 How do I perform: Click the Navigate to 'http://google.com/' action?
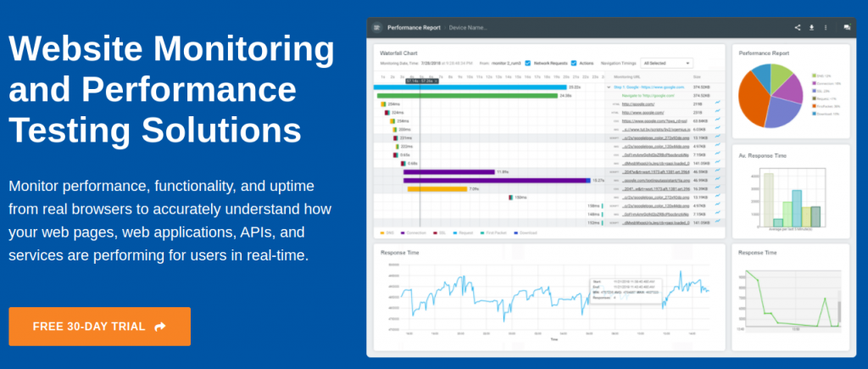coord(648,95)
